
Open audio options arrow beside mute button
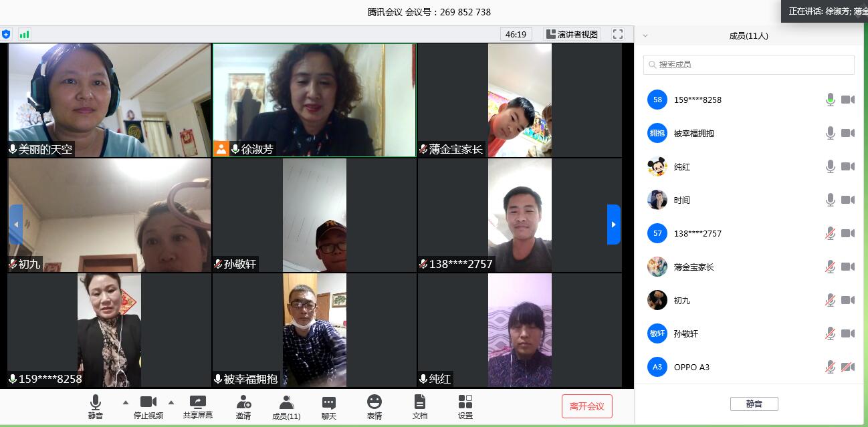[125, 402]
